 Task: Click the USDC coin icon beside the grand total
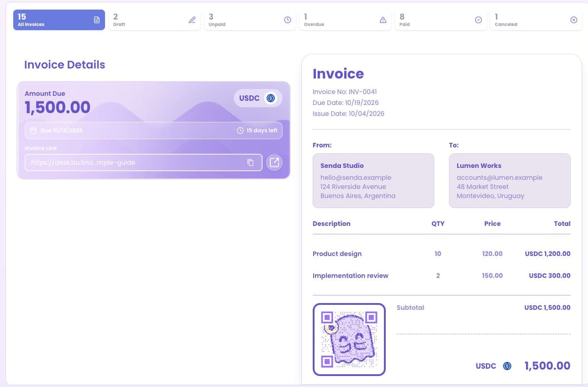coord(507,366)
